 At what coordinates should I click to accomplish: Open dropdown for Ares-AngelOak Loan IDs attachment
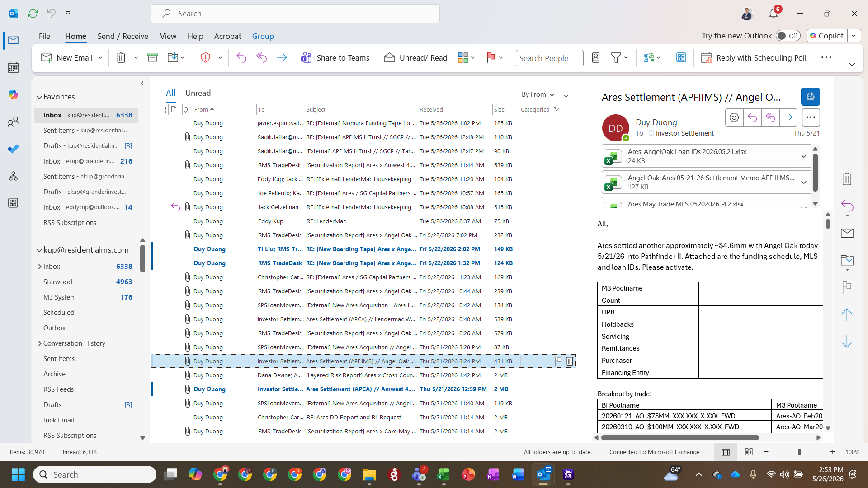click(x=804, y=156)
